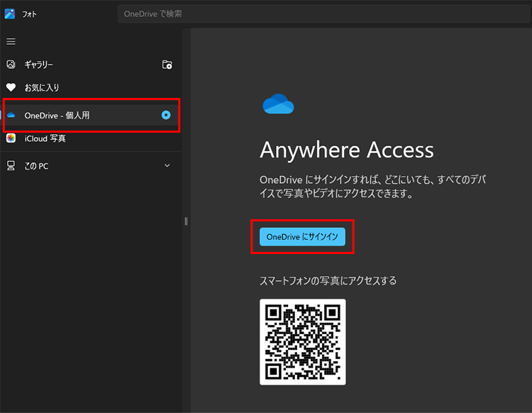Go to iCloud 写真 in the sidebar
The height and width of the screenshot is (413, 532).
click(45, 139)
